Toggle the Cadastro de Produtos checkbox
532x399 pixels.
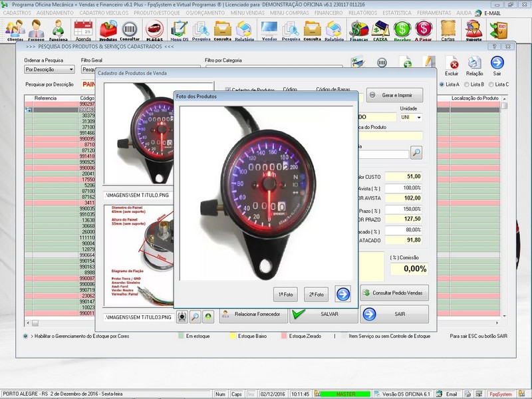[x=228, y=90]
